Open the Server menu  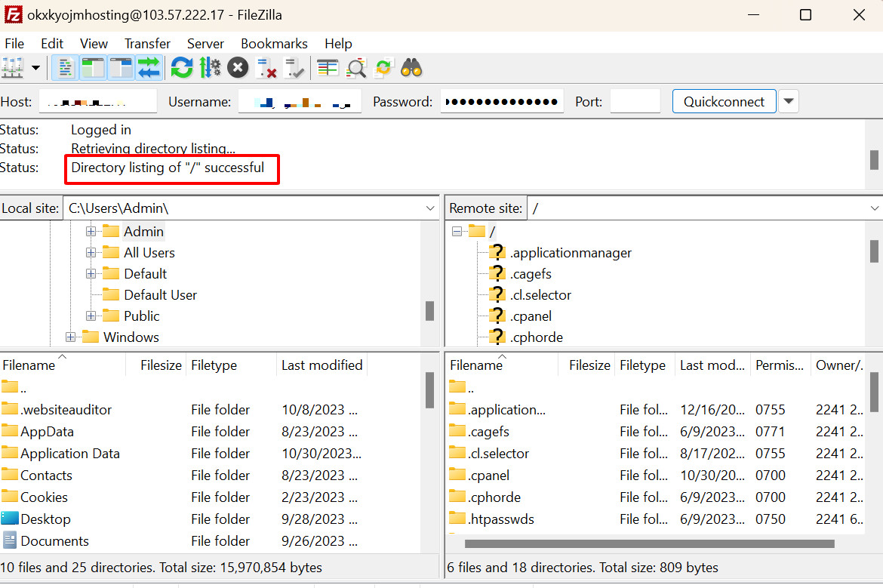pyautogui.click(x=205, y=43)
